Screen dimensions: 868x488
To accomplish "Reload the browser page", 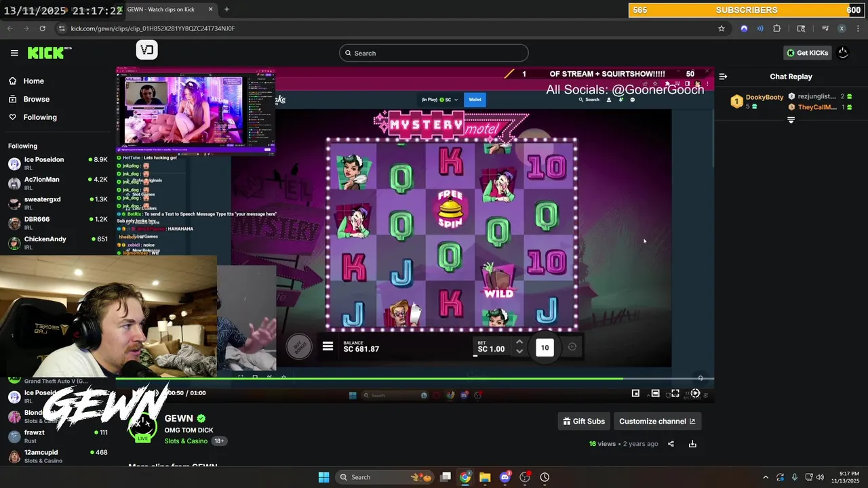I will tap(42, 28).
